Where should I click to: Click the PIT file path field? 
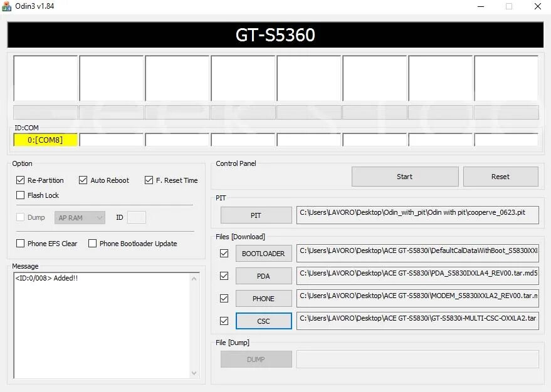[417, 215]
